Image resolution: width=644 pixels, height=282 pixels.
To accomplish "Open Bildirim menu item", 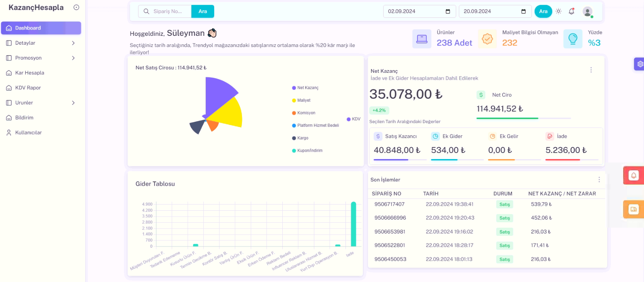I will [x=41, y=118].
